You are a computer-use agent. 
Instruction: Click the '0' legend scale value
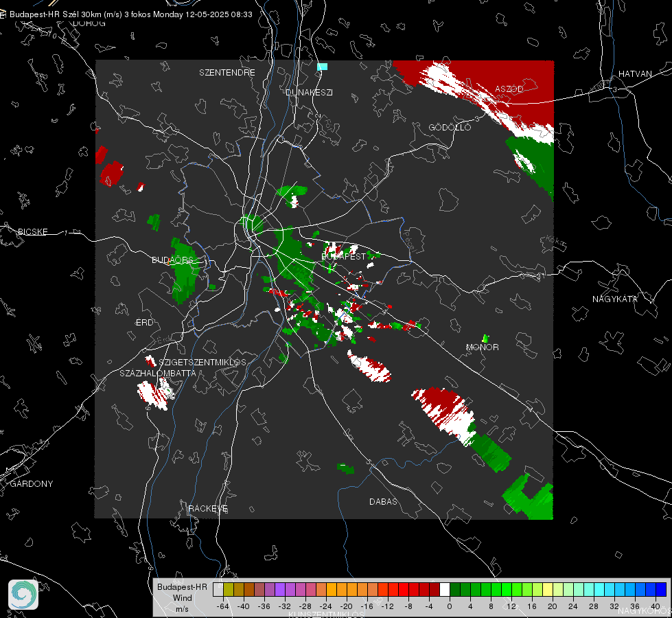[450, 606]
